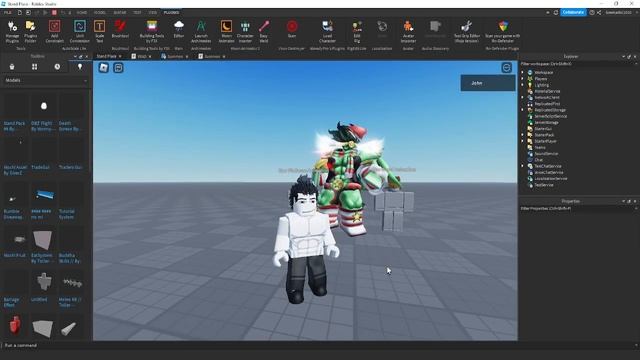Screen dimensions: 640x360
Task: Select the Scale Text plugin
Action: coord(99,31)
